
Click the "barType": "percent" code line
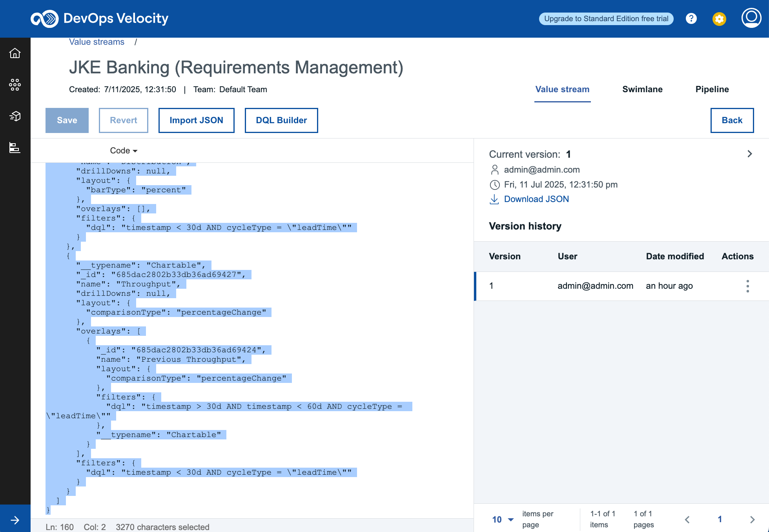pyautogui.click(x=136, y=190)
